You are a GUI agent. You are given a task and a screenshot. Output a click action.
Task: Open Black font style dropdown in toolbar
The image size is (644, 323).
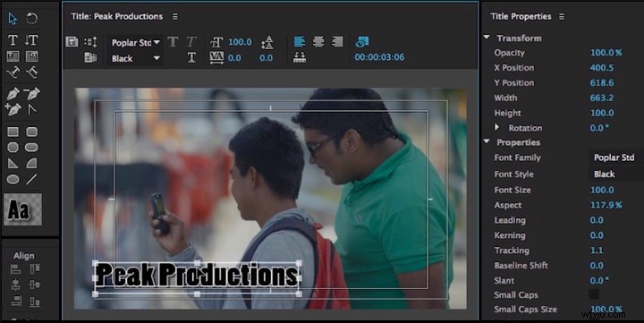pyautogui.click(x=135, y=58)
